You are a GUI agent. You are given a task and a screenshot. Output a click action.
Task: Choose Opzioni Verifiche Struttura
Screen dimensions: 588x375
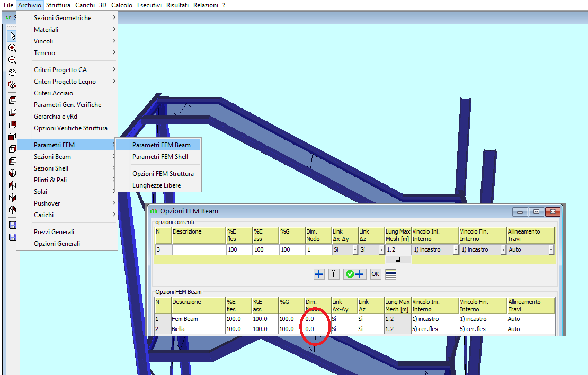[x=67, y=128]
